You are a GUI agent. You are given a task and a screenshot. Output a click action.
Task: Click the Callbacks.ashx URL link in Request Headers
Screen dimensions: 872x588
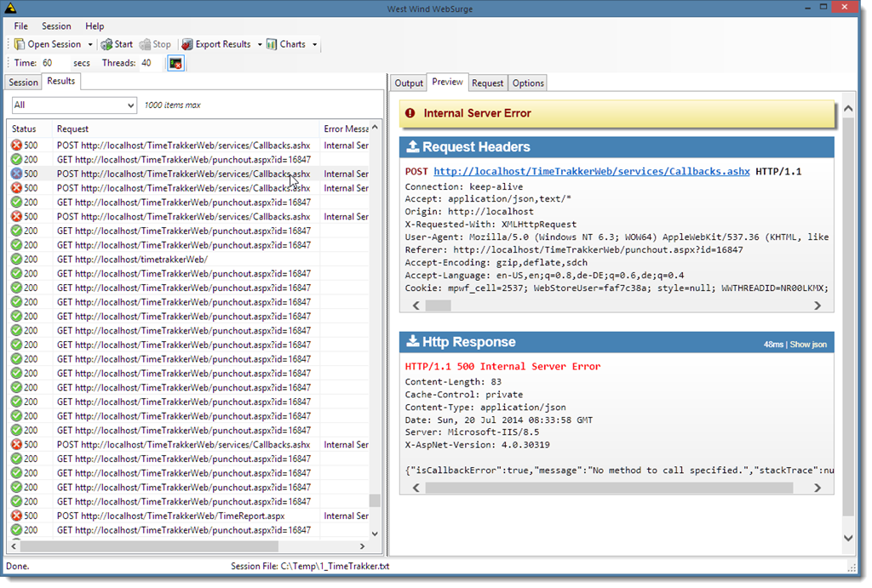592,171
